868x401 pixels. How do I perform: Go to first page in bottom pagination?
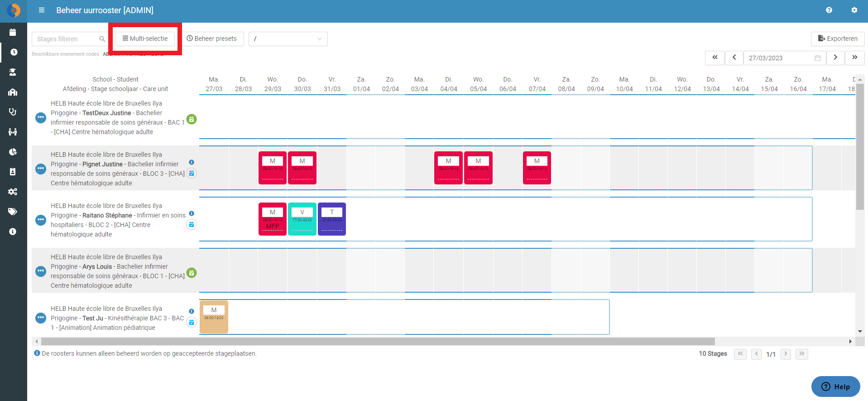[x=740, y=354]
